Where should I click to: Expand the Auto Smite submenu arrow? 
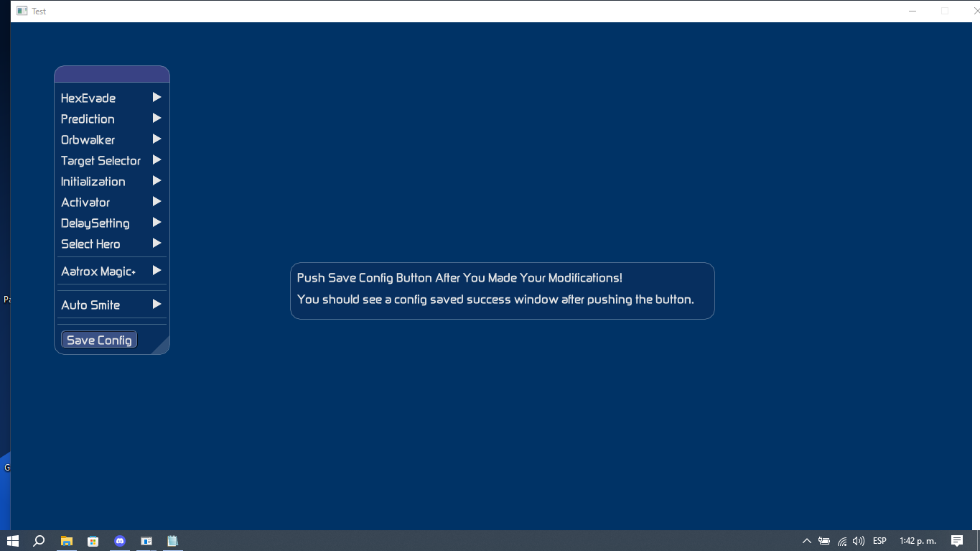pos(157,305)
